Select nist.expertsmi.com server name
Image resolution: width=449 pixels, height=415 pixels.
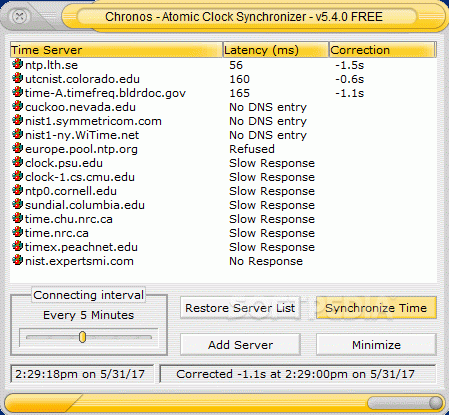[x=79, y=261]
